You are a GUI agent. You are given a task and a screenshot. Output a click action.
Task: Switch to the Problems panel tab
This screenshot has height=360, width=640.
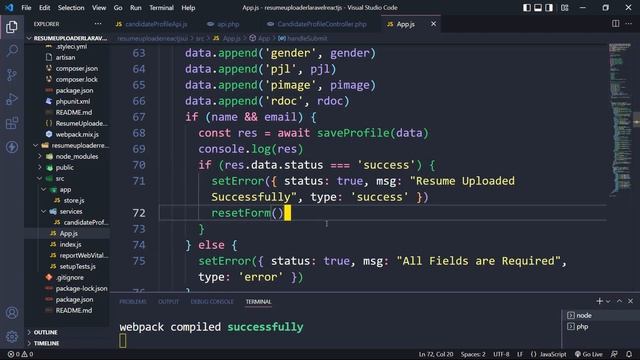click(x=133, y=302)
